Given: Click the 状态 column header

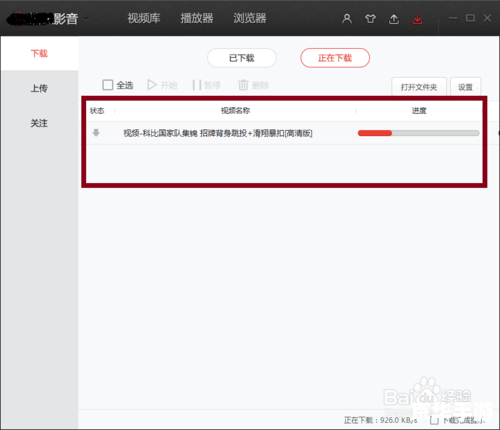Looking at the screenshot, I should coord(97,110).
